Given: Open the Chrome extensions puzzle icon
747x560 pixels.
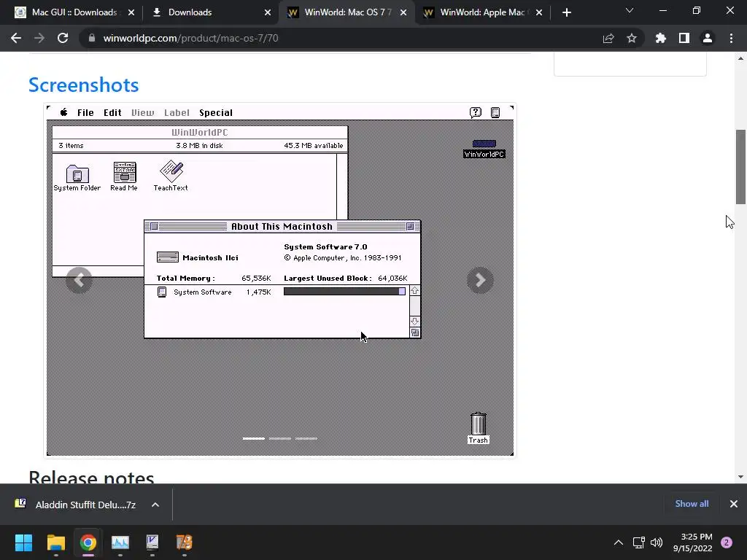Looking at the screenshot, I should [660, 38].
